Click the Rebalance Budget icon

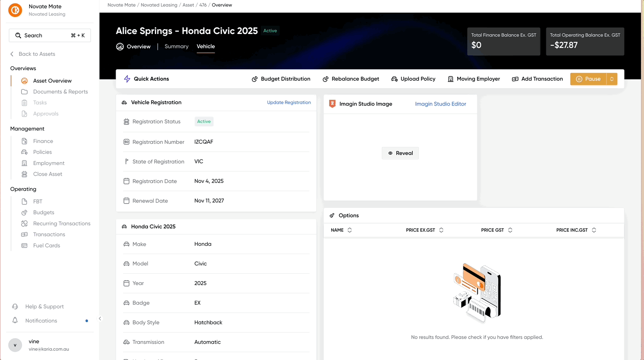tap(325, 79)
